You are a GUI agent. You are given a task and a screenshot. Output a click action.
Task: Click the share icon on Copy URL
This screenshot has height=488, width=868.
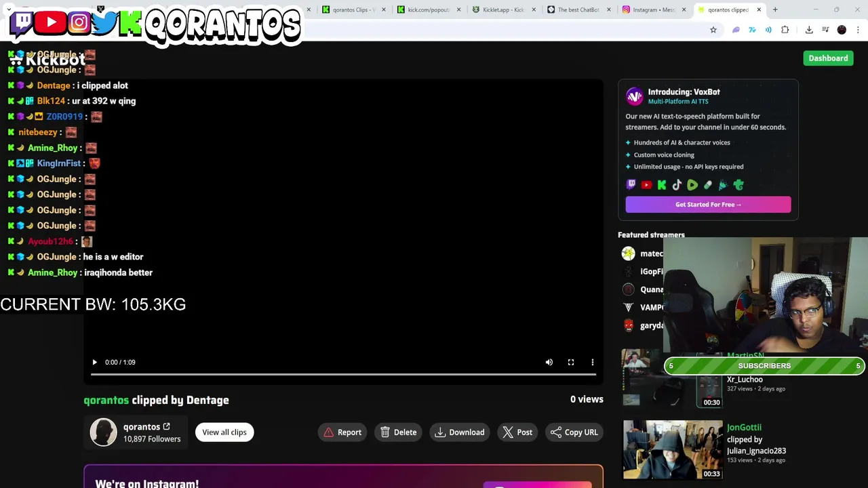click(556, 432)
